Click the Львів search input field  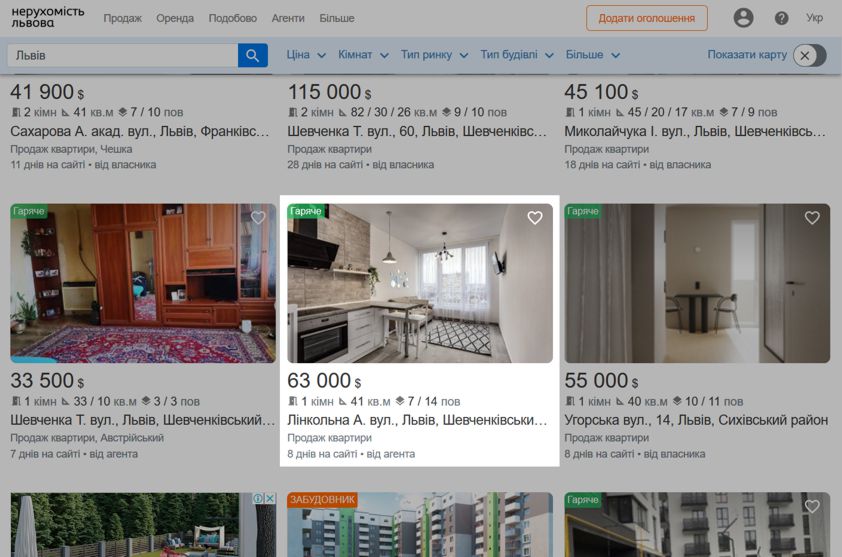coord(122,55)
